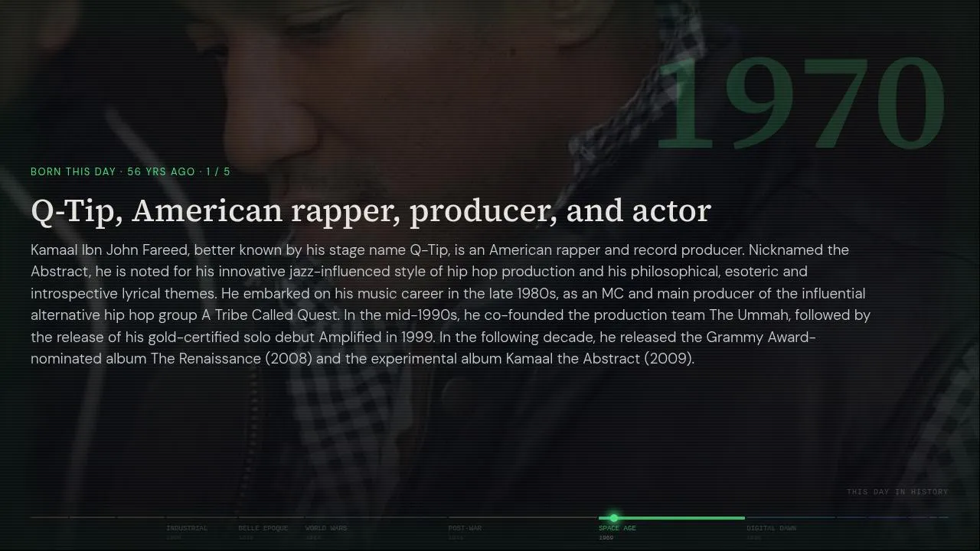Jump to the Space Age era segment
This screenshot has height=551, width=980.
click(671, 518)
